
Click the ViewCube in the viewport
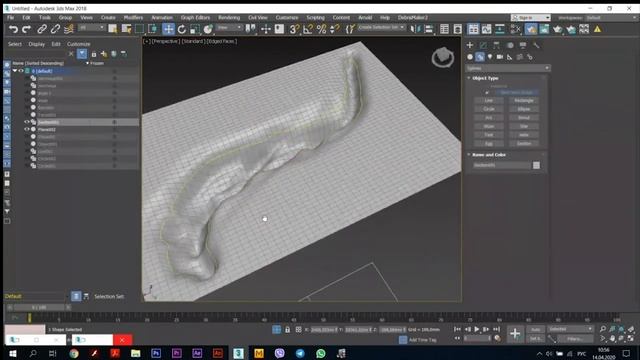(x=443, y=57)
